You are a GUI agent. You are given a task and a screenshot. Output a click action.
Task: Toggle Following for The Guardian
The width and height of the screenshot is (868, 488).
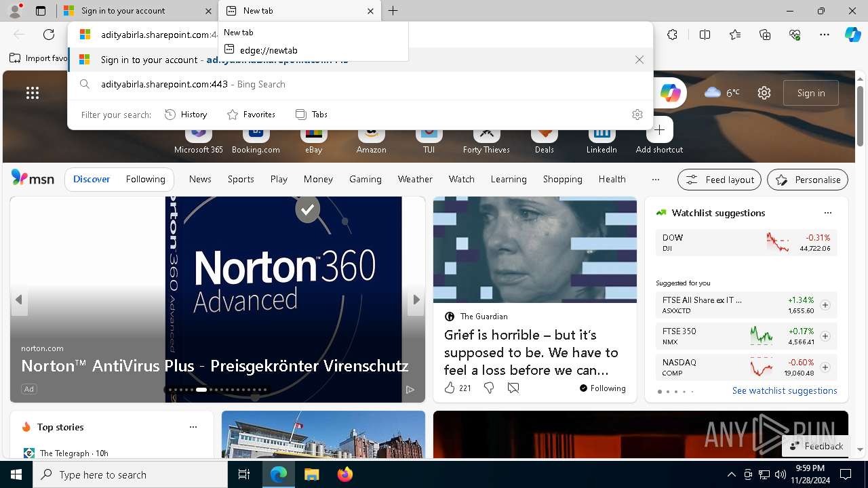602,388
